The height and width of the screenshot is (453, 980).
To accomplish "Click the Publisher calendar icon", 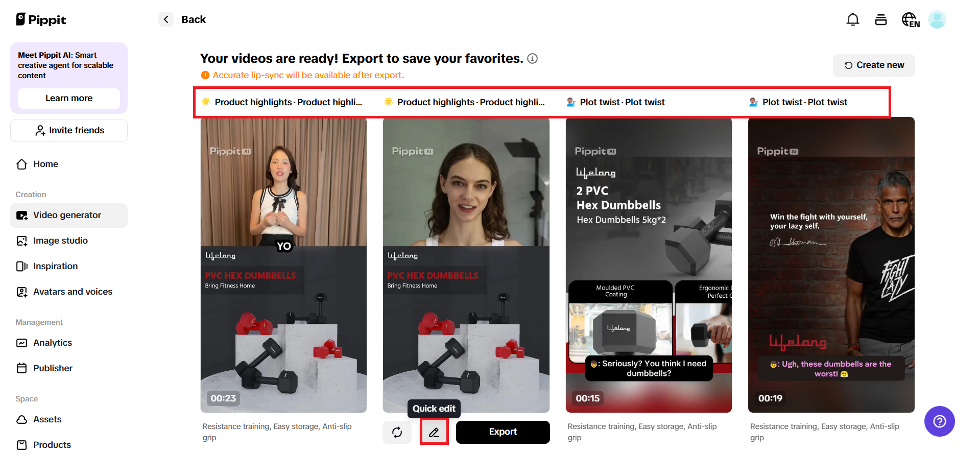I will click(22, 368).
